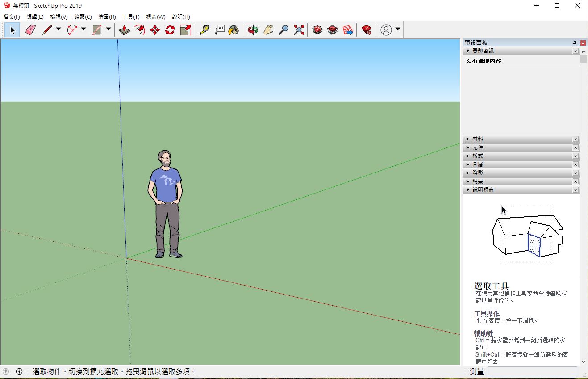Viewport: 588px width, 379px height.
Task: Open the 繪圖(R) menu
Action: click(x=107, y=17)
